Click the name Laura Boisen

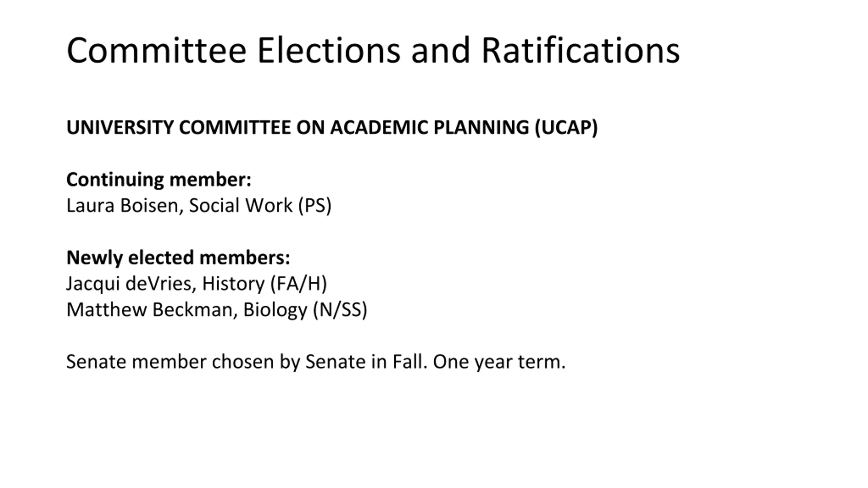(x=122, y=206)
